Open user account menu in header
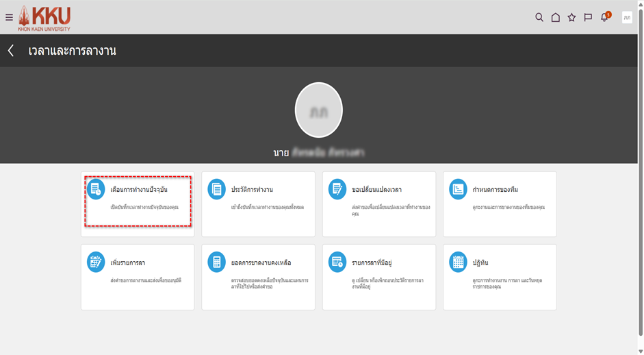The width and height of the screenshot is (644, 355). point(627,17)
